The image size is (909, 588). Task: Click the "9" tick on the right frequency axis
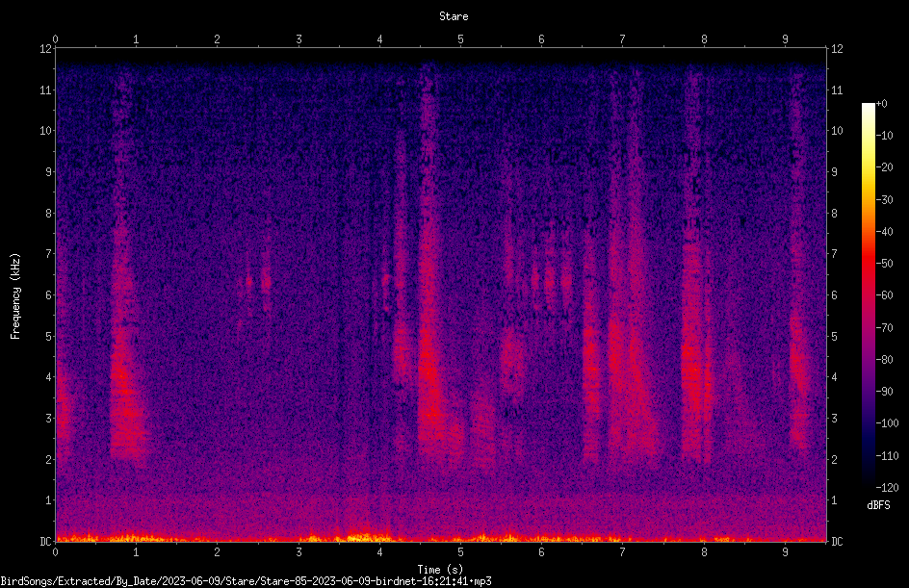pyautogui.click(x=834, y=172)
